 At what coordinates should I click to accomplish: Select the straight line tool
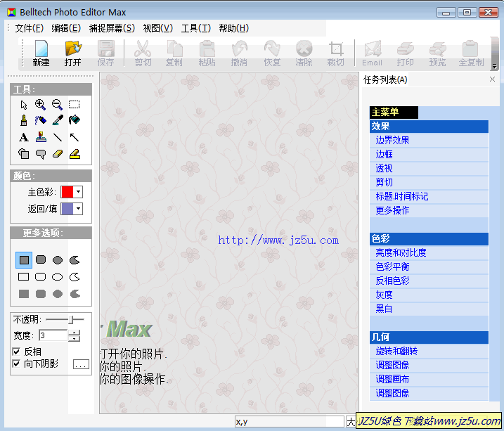coord(58,138)
